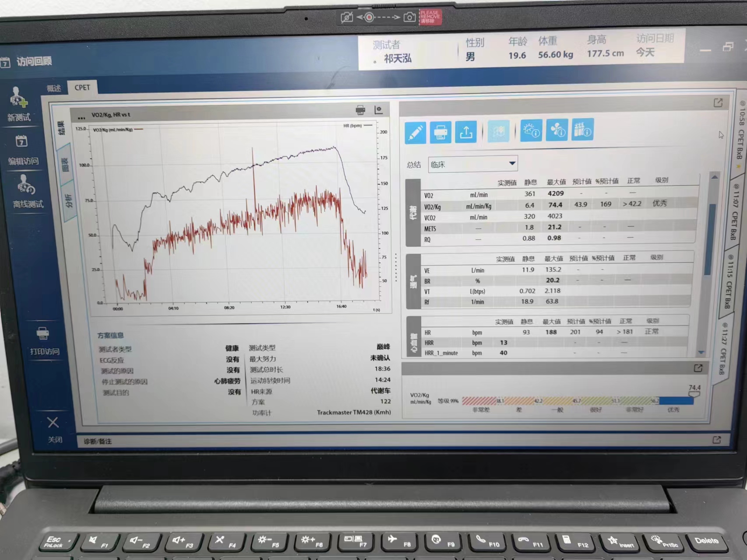Restore the application window size

tap(728, 47)
